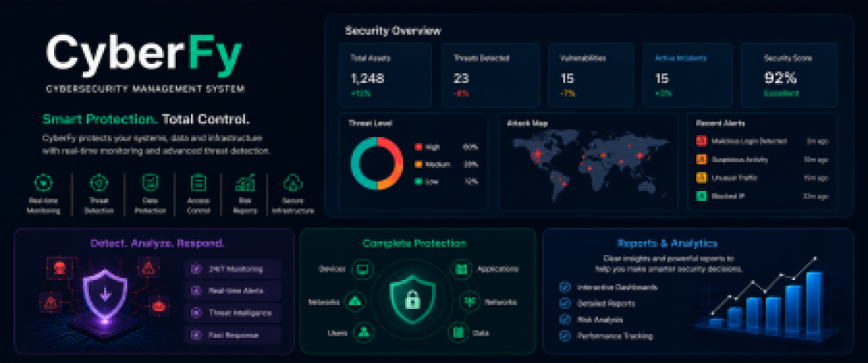
Task: Open the Total Assets card
Action: point(384,75)
